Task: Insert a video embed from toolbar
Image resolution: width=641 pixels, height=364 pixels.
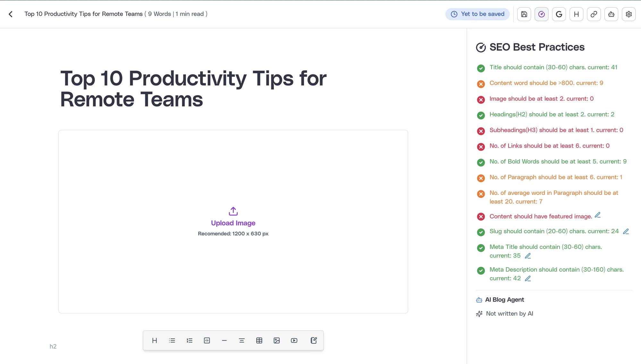Action: coord(294,341)
